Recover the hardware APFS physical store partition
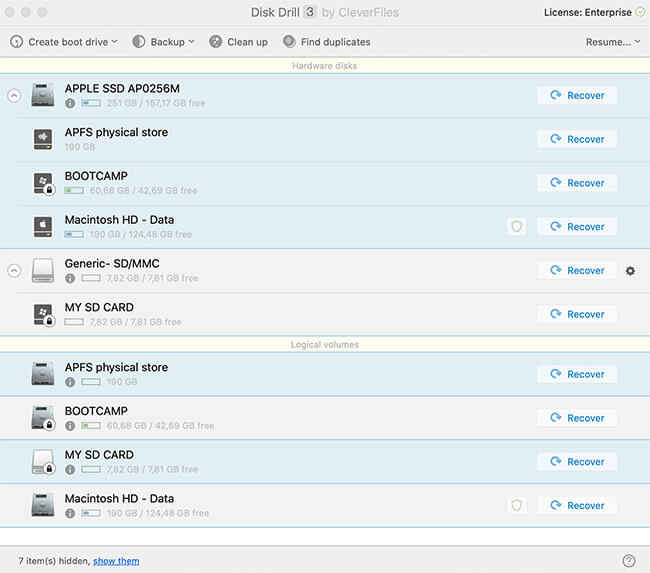Image resolution: width=650 pixels, height=573 pixels. (x=577, y=139)
